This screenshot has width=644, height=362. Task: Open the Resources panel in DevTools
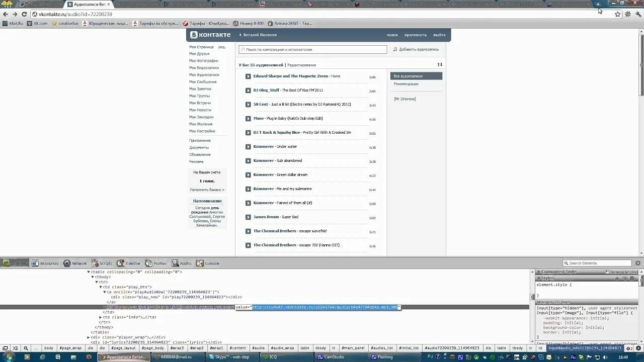45,263
